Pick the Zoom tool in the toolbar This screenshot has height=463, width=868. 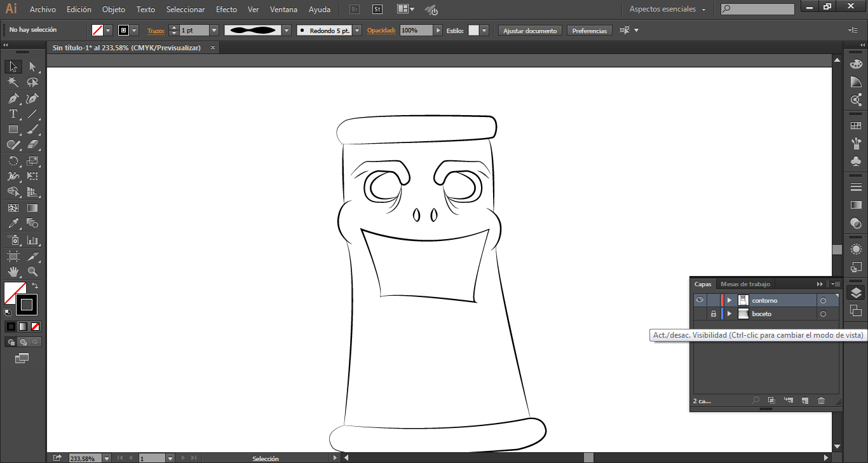[32, 272]
